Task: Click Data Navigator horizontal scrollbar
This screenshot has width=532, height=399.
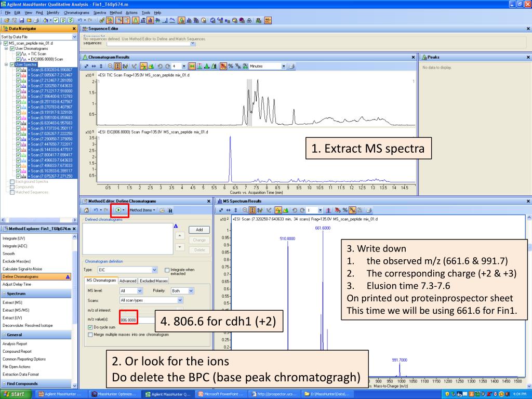Action: [38, 220]
